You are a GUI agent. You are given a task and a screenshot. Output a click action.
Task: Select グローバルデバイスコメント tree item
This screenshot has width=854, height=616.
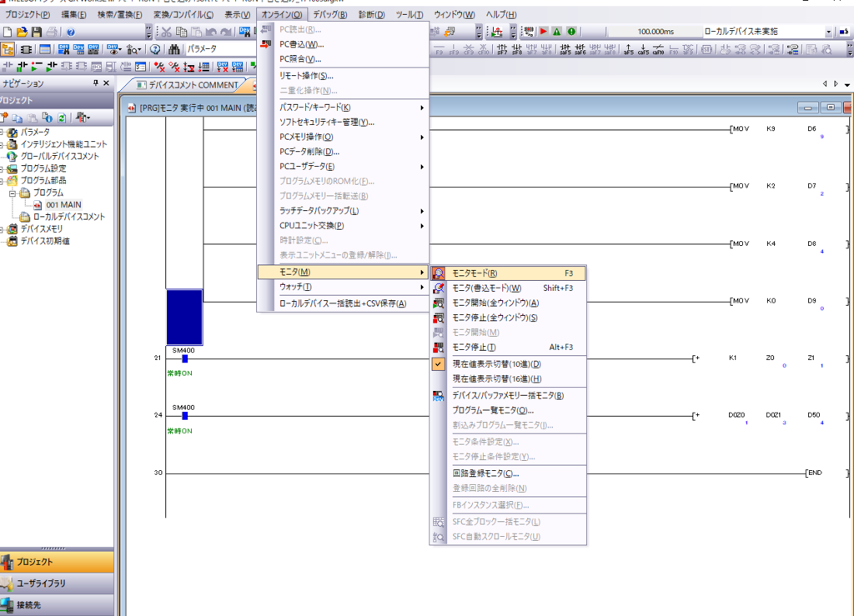coord(60,156)
